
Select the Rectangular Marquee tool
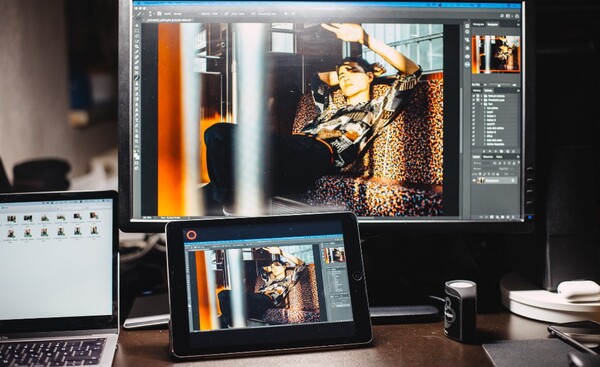[x=137, y=31]
